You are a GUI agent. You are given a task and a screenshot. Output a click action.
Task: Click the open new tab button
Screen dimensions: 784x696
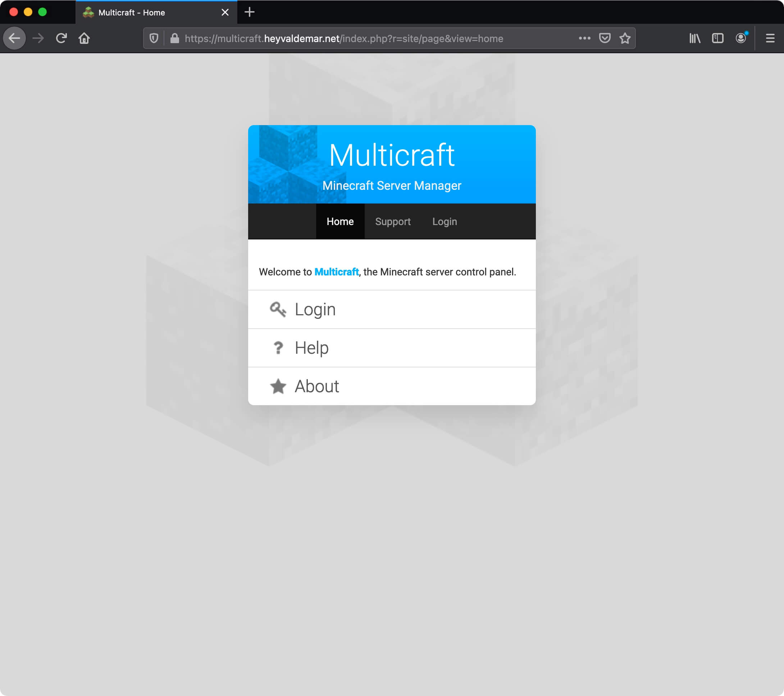[250, 12]
